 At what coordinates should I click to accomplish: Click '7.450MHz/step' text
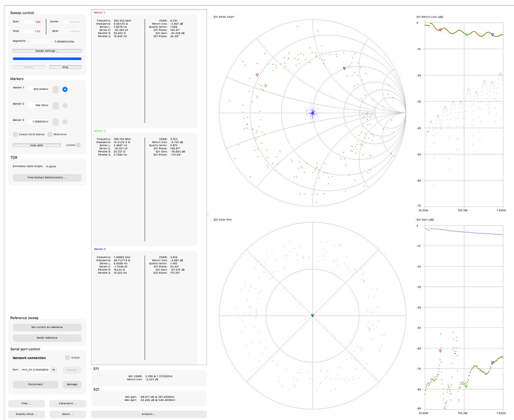(x=64, y=42)
